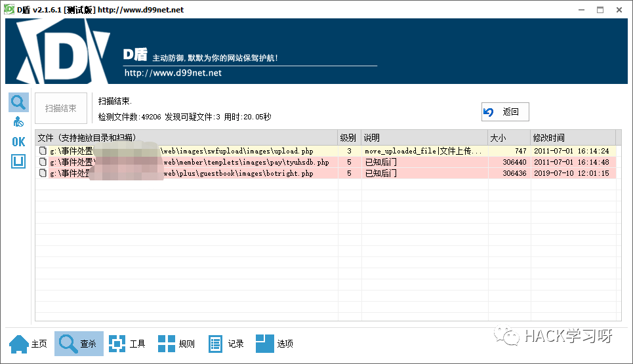This screenshot has height=364, width=633.
Task: Click date 2011-07-01 16:14:48
Action: click(x=571, y=162)
